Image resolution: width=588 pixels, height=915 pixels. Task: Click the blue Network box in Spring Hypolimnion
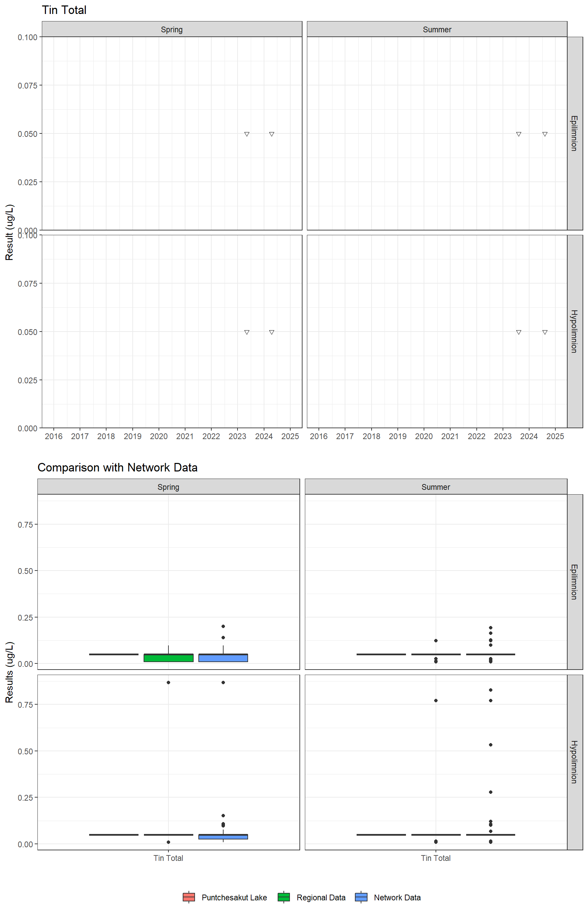click(x=223, y=836)
